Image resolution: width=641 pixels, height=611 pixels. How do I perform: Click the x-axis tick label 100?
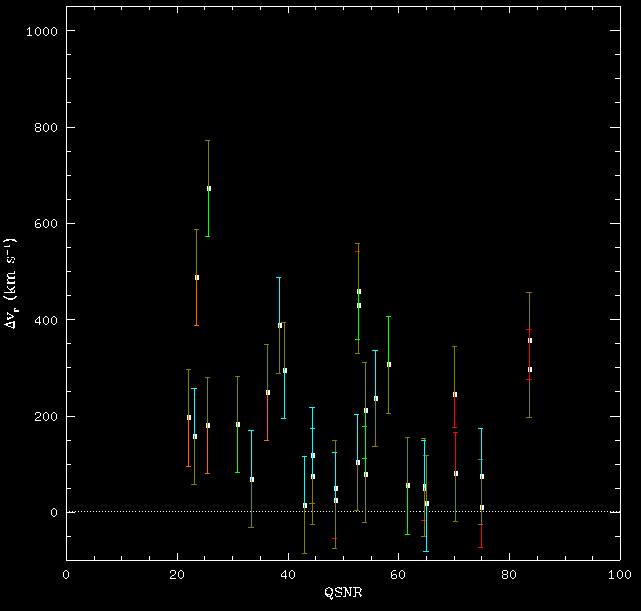pyautogui.click(x=620, y=575)
